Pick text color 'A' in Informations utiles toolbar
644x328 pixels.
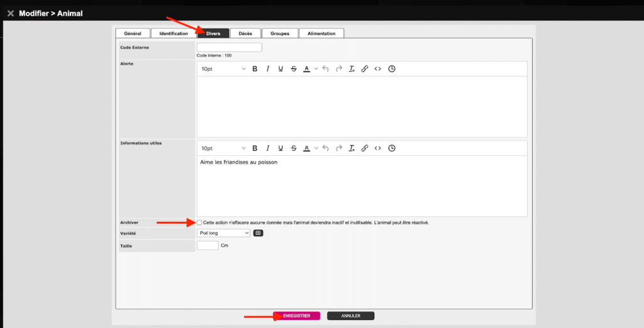coord(306,148)
